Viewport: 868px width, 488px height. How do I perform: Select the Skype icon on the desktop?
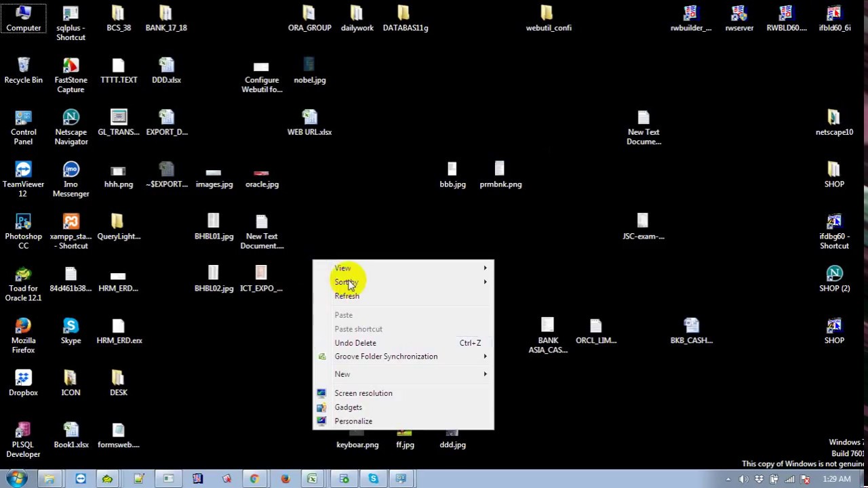click(71, 332)
